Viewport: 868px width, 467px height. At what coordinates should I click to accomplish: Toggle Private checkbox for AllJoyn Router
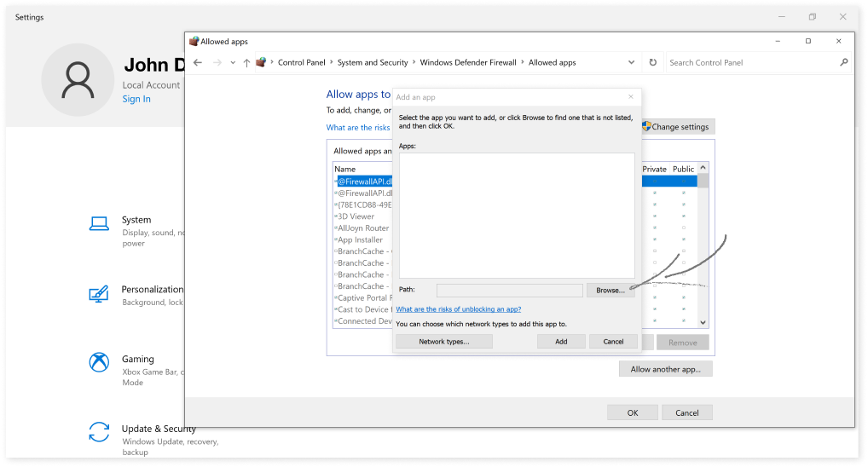click(655, 228)
